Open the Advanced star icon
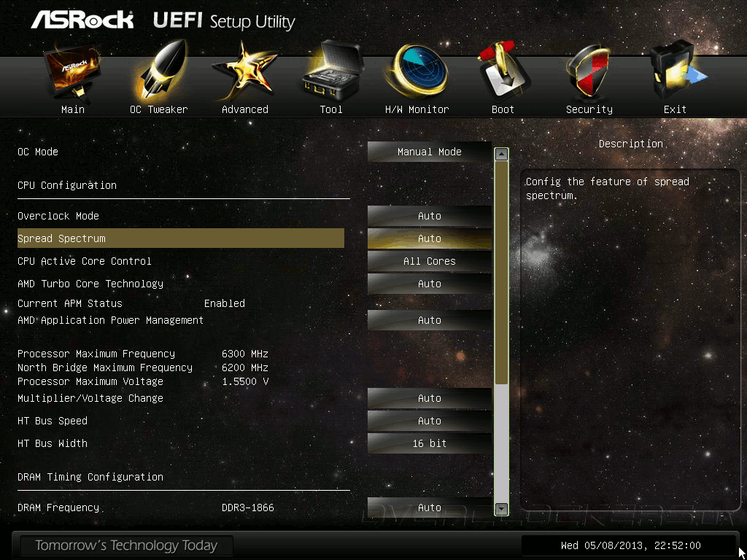Viewport: 747px width, 560px height. [x=245, y=71]
